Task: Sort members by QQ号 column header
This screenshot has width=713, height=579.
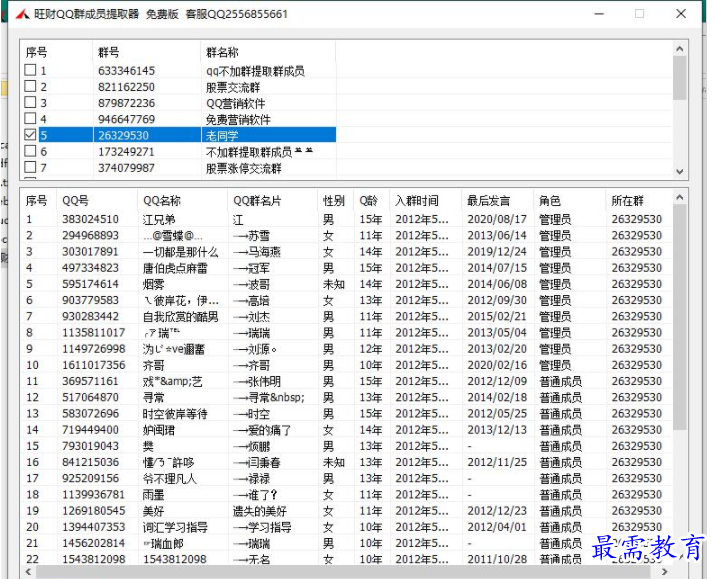Action: tap(75, 201)
